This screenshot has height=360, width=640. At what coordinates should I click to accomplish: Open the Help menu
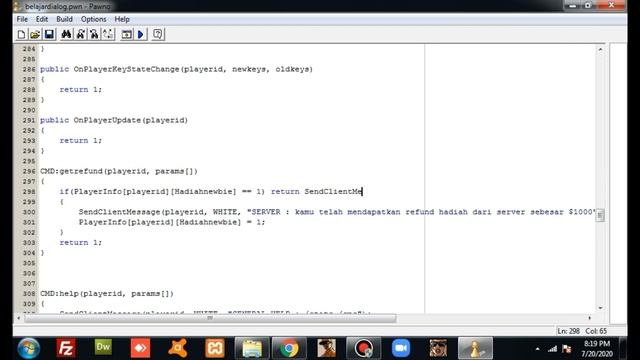(122, 19)
